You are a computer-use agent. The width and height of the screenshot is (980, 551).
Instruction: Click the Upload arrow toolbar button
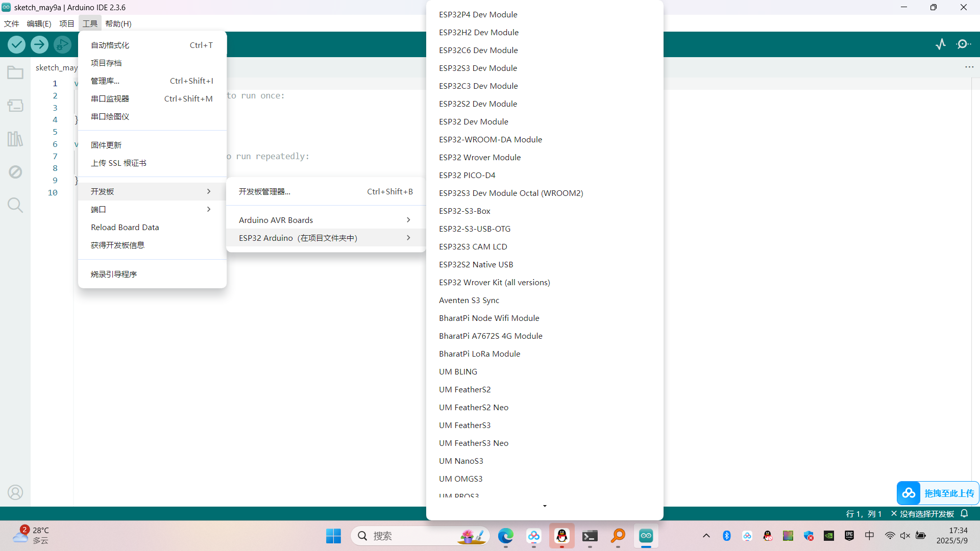pos(39,45)
